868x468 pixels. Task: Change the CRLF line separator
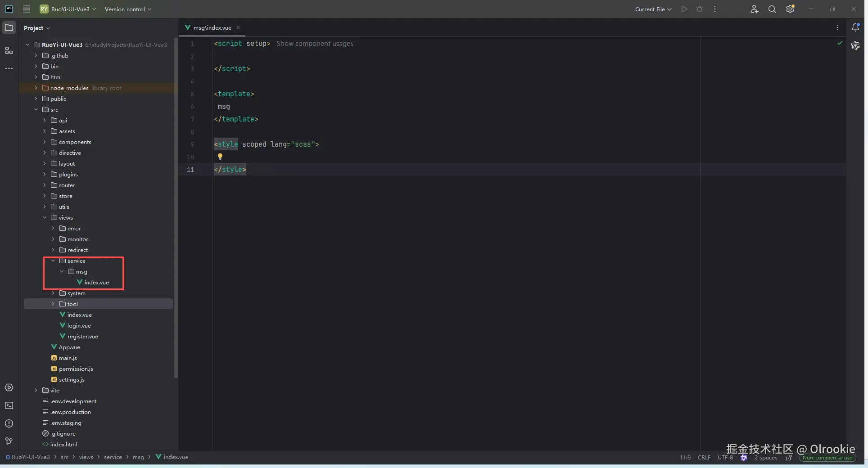704,458
